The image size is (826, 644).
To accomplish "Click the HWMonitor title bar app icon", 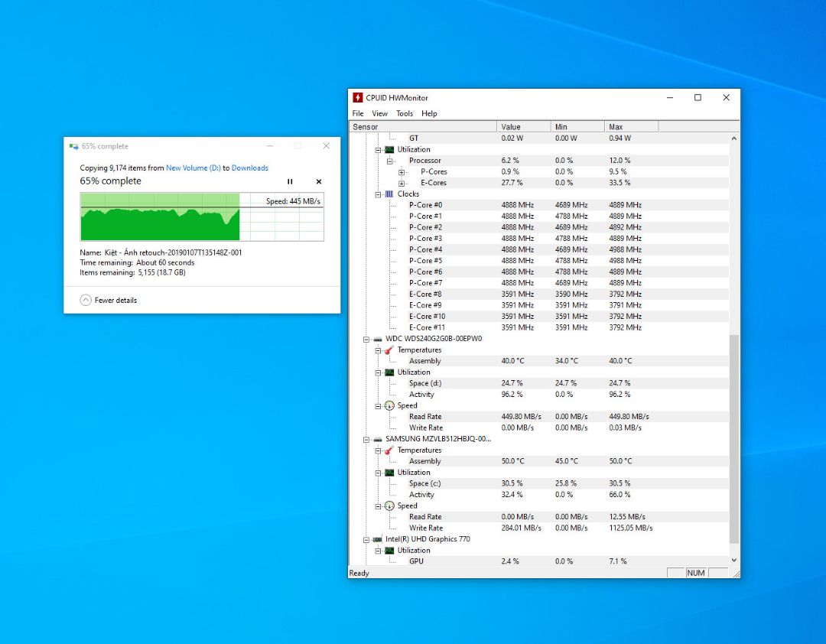I will 358,98.
